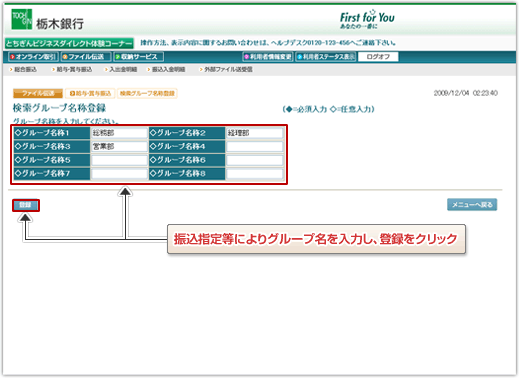The image size is (520, 378).
Task: Open the オンライン取引 menu
Action: pyautogui.click(x=33, y=57)
